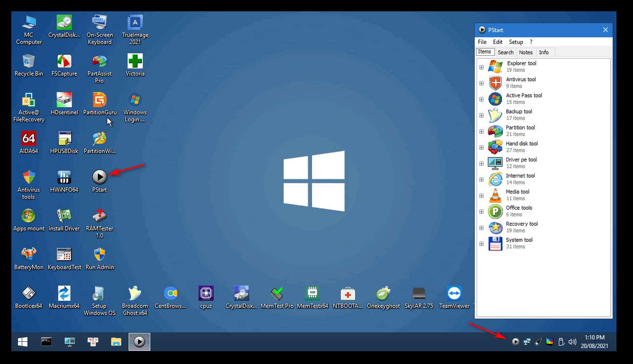
Task: Switch to the Search tab
Action: (505, 52)
